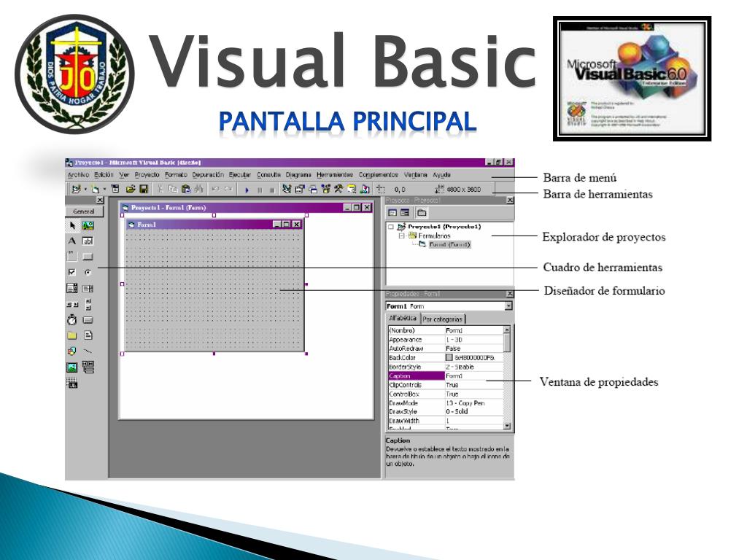This screenshot has height=560, width=747.
Task: Click the properties list scroll-down arrow
Action: point(507,426)
